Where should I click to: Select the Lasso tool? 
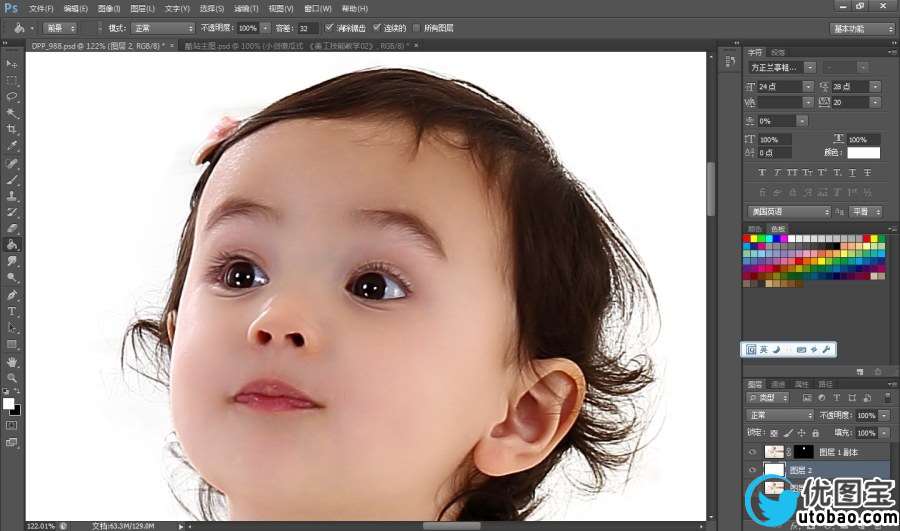[12, 96]
